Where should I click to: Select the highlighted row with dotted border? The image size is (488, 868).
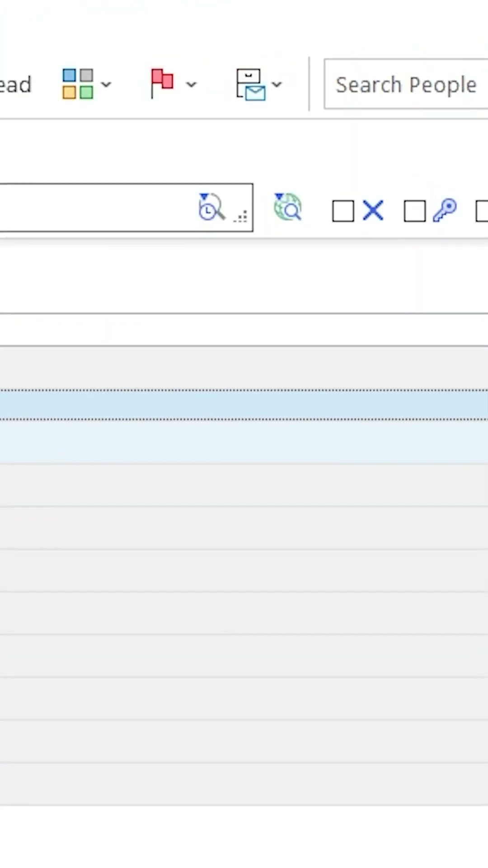click(244, 405)
